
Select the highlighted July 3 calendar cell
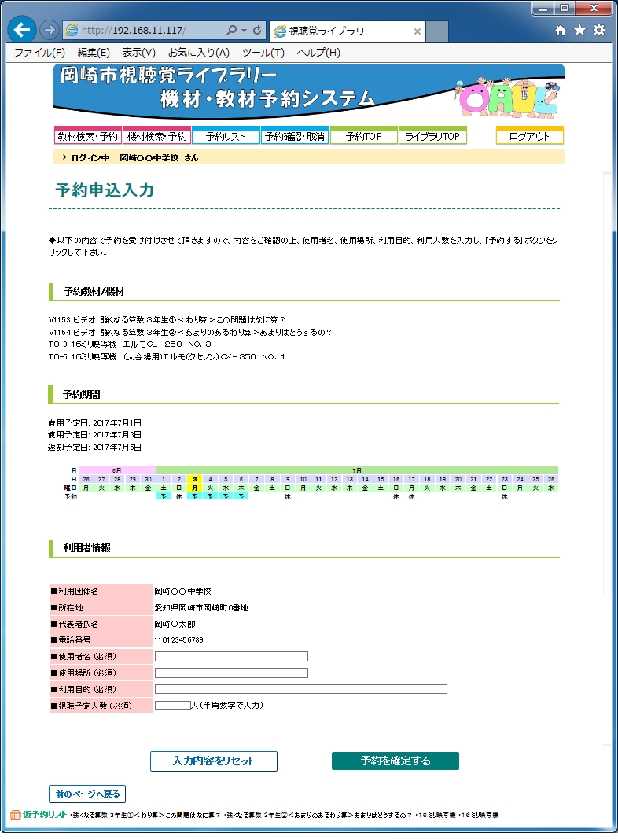[x=194, y=479]
